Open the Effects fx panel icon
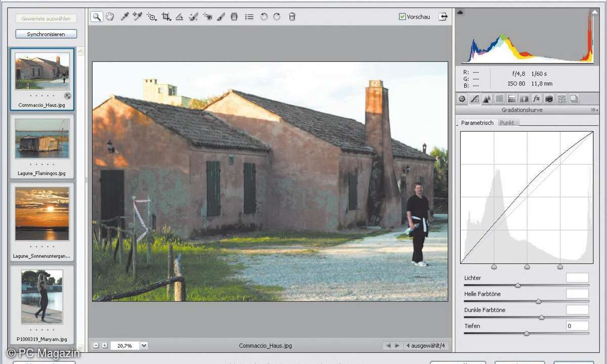Image resolution: width=607 pixels, height=364 pixels. tap(537, 99)
